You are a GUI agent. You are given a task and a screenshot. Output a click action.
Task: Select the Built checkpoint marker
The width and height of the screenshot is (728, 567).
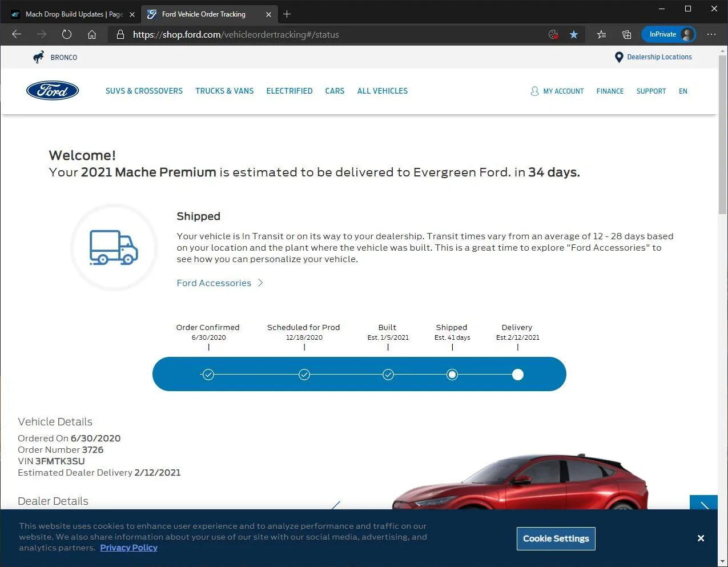[388, 375]
